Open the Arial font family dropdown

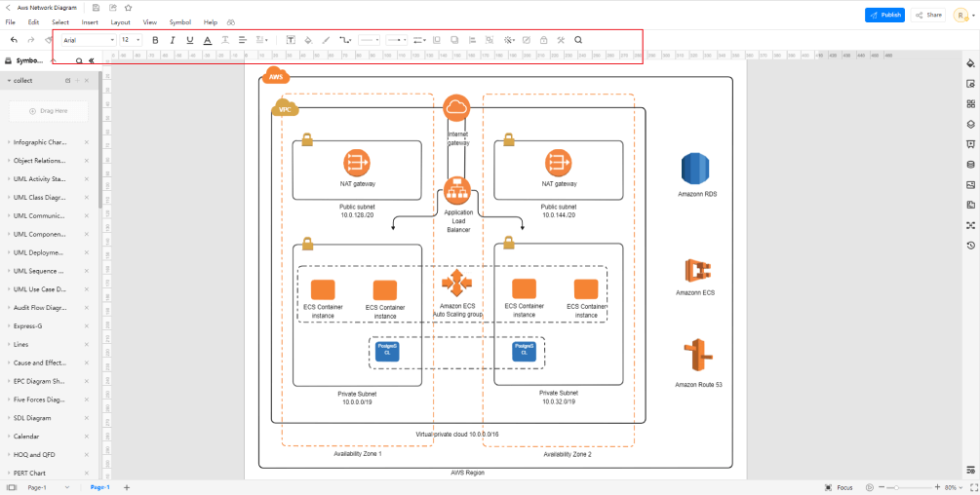[89, 40]
